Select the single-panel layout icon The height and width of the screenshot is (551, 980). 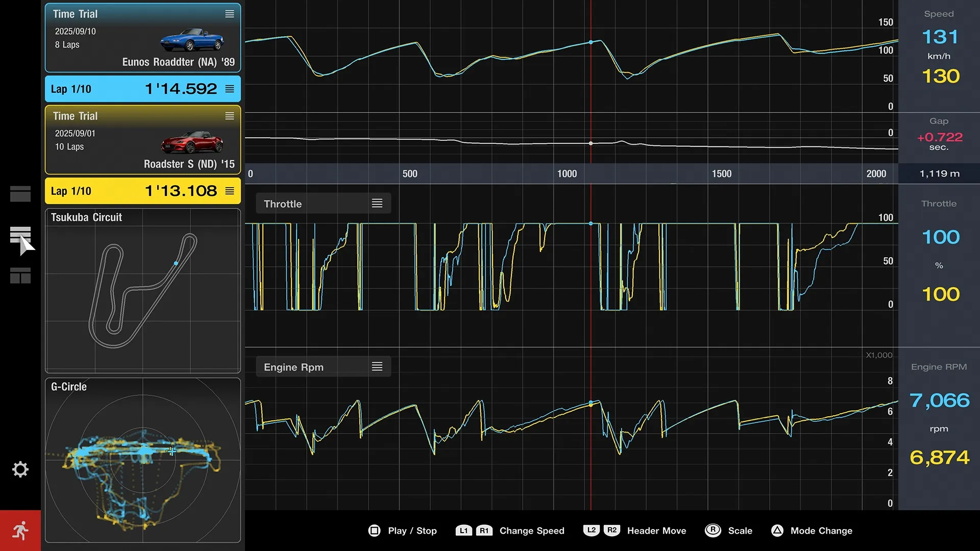[x=20, y=194]
